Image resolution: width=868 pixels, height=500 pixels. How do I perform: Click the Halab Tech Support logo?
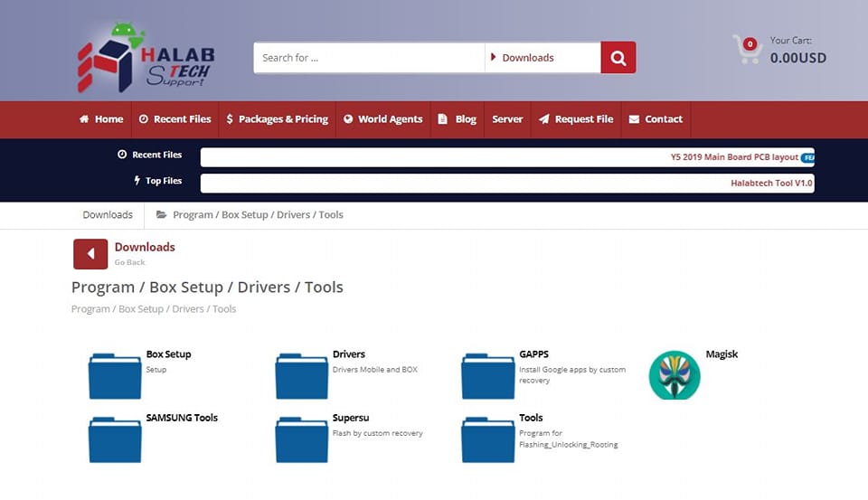coord(146,57)
